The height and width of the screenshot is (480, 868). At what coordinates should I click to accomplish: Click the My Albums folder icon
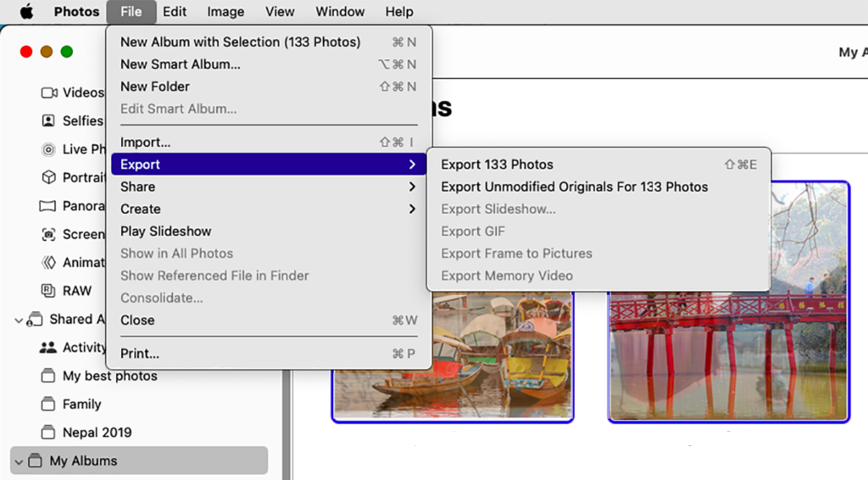pos(35,460)
